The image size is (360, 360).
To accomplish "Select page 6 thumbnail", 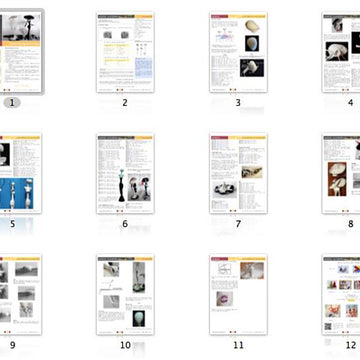I will [125, 173].
